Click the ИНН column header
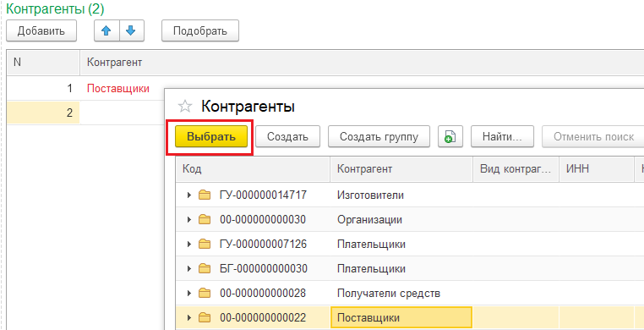644x330 pixels. (x=596, y=169)
